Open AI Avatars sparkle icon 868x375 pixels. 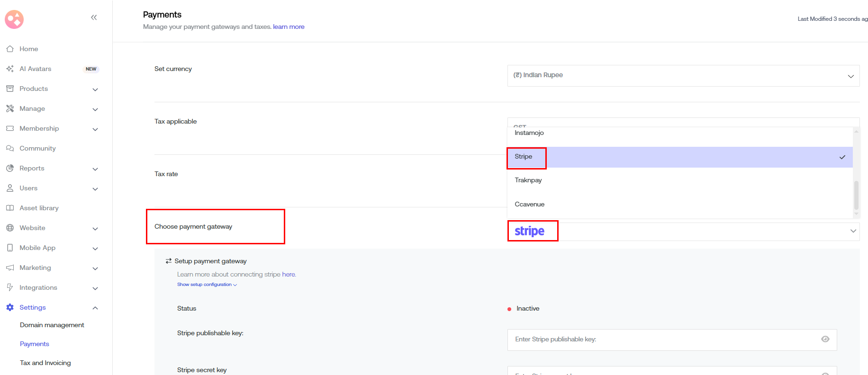10,69
